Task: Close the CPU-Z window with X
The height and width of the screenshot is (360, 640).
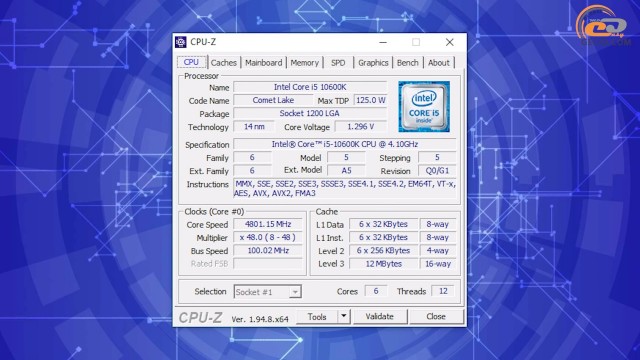Action: (449, 42)
